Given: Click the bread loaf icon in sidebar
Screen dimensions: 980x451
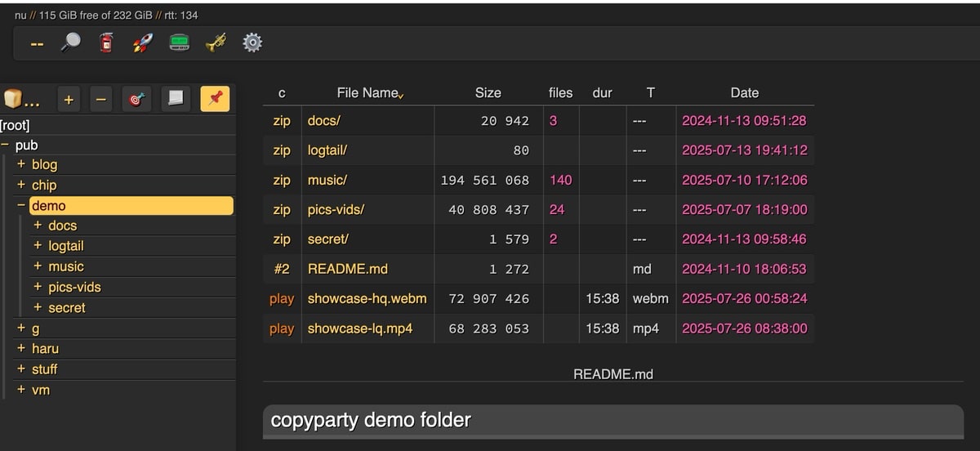Looking at the screenshot, I should coord(13,99).
